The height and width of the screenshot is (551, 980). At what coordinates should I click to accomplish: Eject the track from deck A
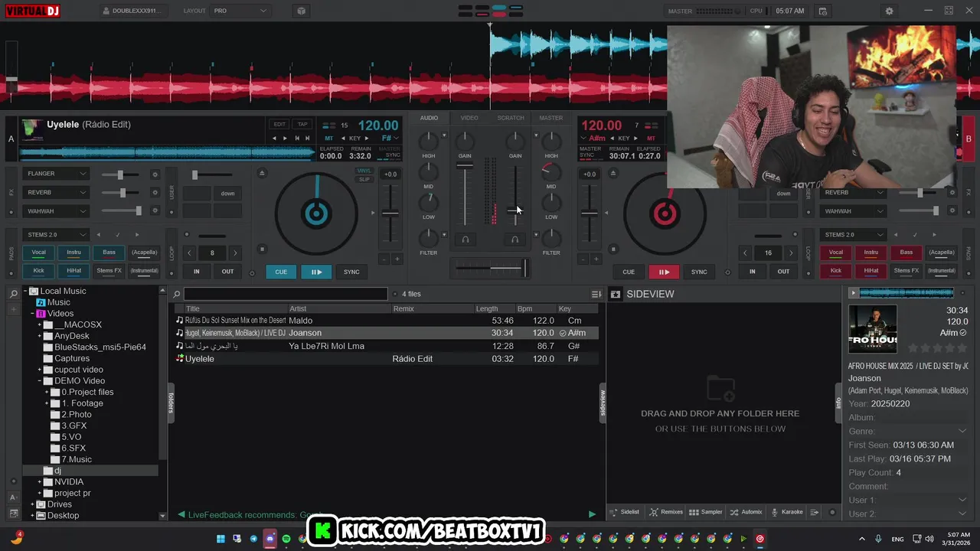(x=262, y=173)
